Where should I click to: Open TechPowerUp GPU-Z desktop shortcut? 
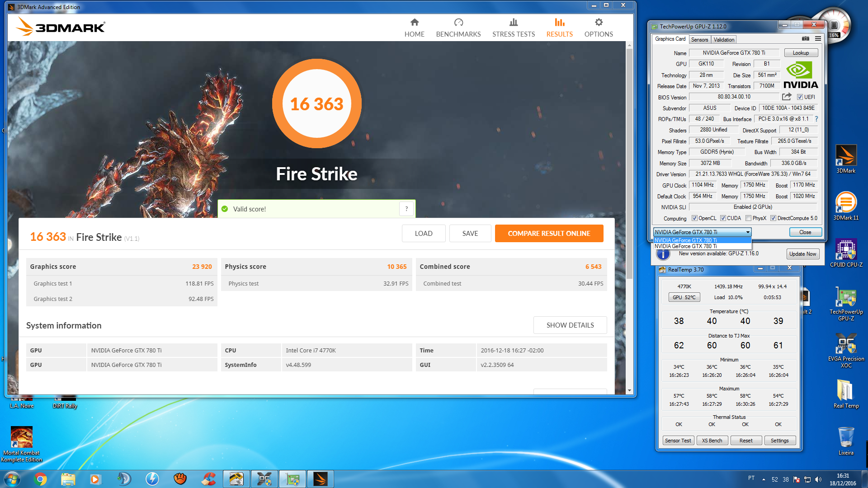coord(846,303)
